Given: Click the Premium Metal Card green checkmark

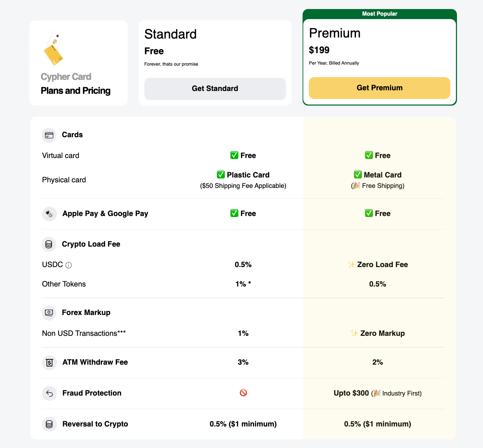Looking at the screenshot, I should click(358, 175).
